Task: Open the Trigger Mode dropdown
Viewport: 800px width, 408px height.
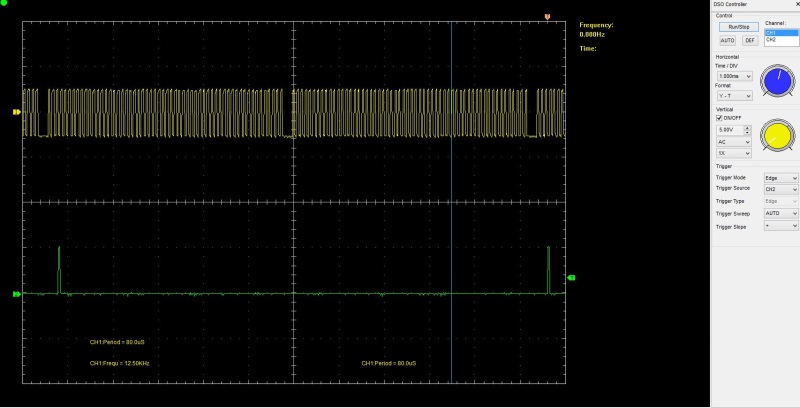Action: point(781,177)
